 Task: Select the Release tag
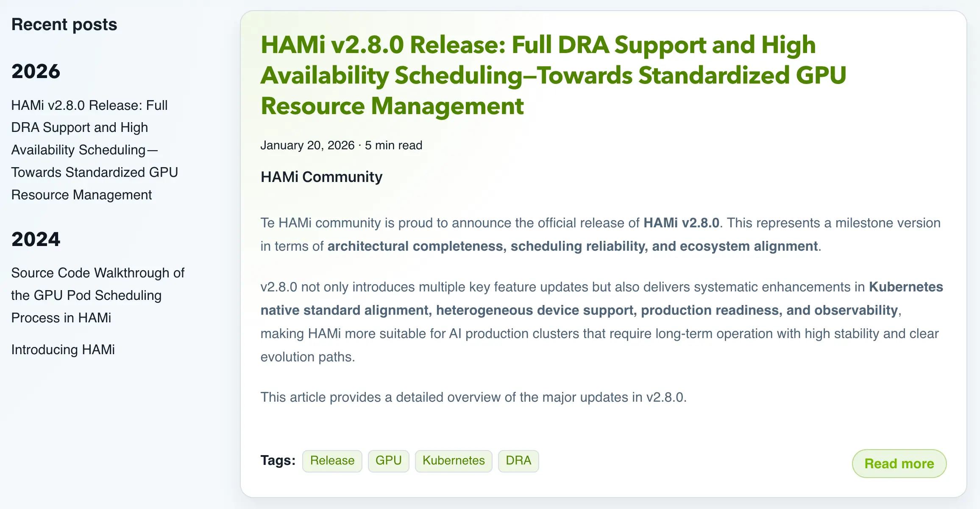332,461
